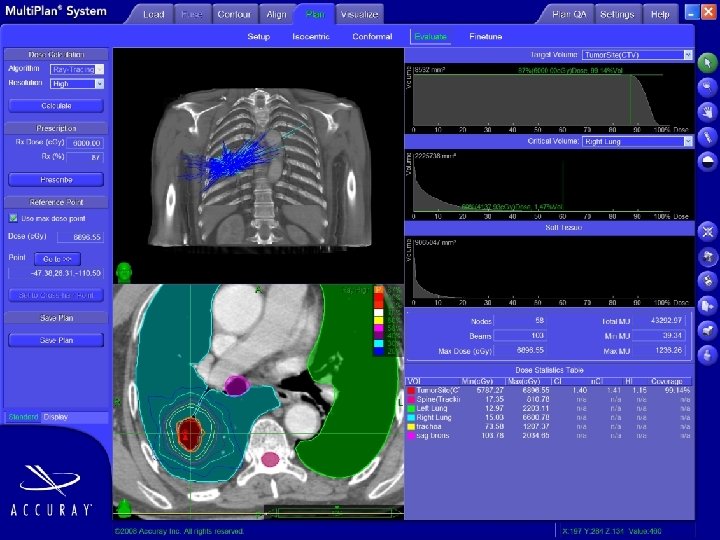Go to the Isocentric sub-tab

coord(311,36)
